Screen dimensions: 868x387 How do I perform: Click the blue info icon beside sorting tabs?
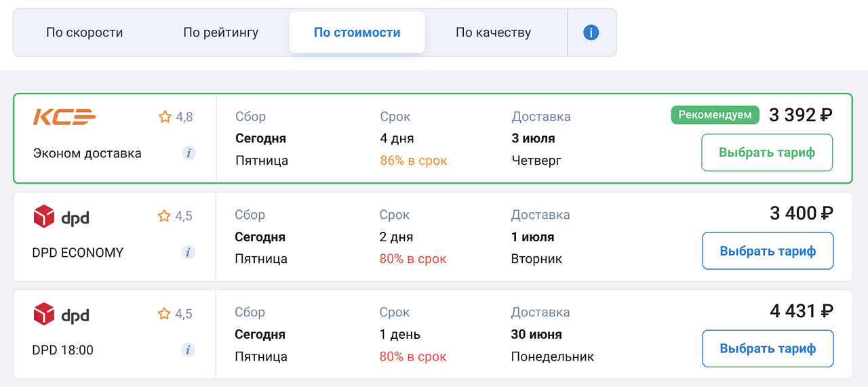(x=591, y=33)
